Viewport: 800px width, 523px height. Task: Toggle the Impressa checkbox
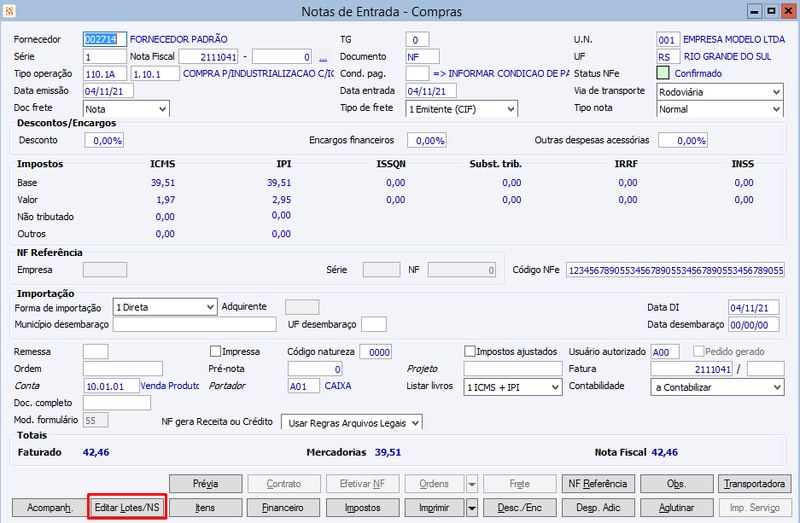pyautogui.click(x=215, y=352)
